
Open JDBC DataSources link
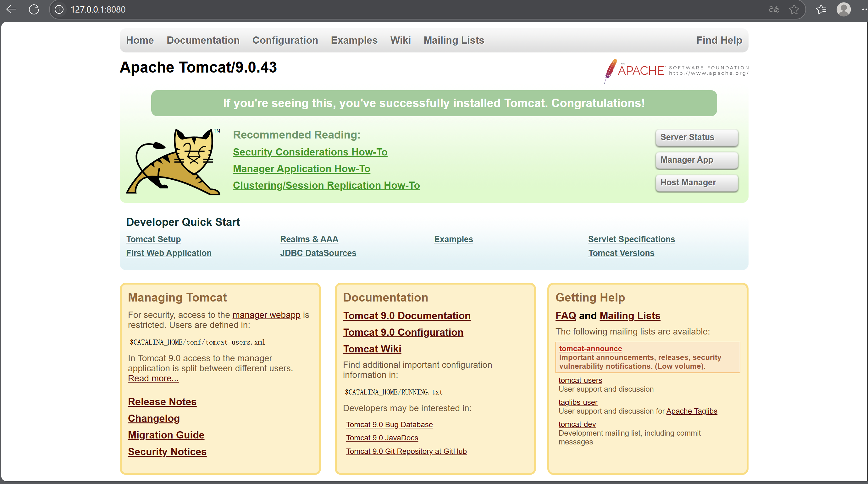(318, 253)
